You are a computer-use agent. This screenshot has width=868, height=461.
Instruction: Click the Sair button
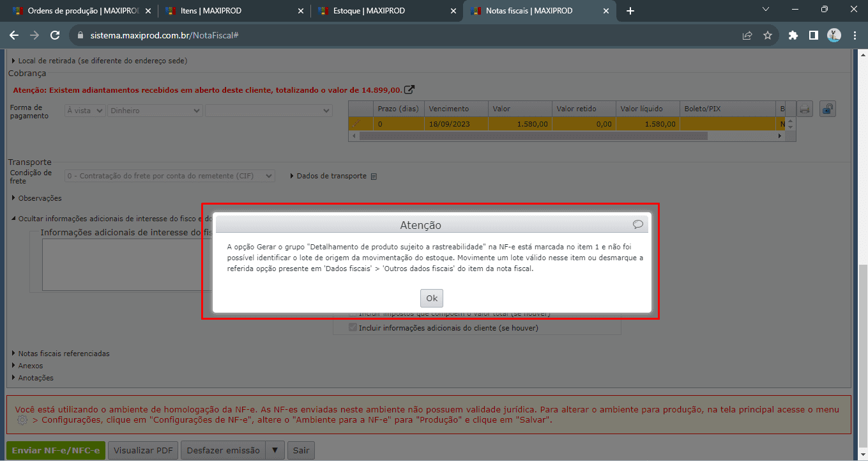[301, 450]
